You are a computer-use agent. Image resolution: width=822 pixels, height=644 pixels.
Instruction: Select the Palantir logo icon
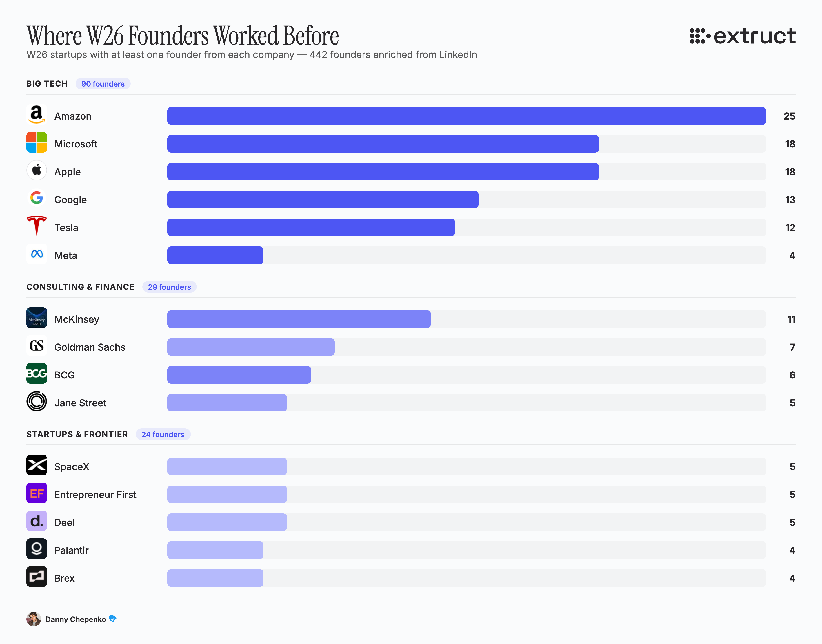tap(36, 550)
